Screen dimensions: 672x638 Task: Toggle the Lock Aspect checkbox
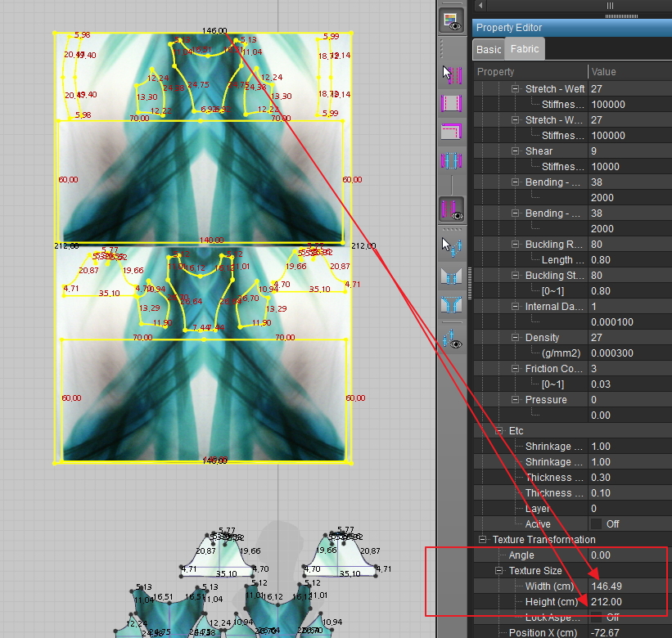pos(596,617)
